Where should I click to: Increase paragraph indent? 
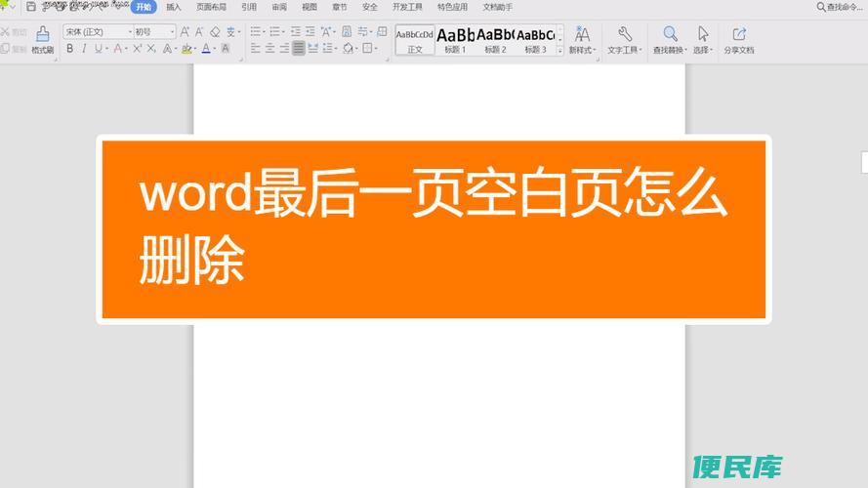coord(310,31)
